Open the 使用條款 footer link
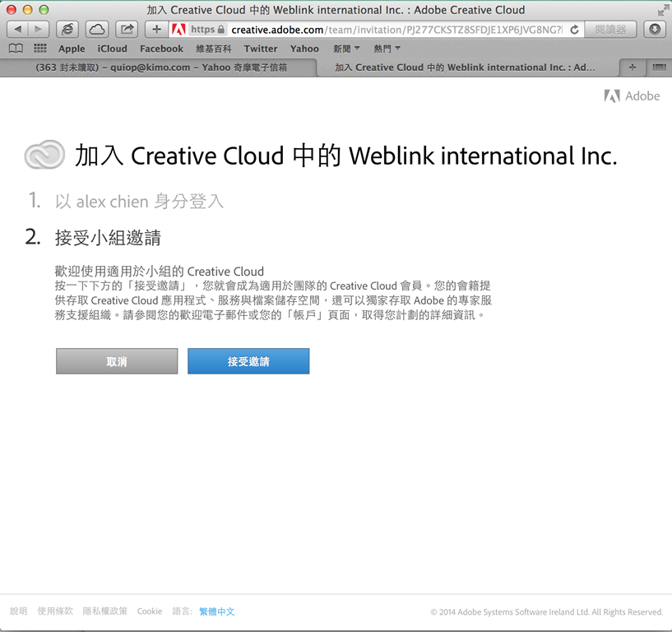The height and width of the screenshot is (632, 672). click(x=55, y=611)
